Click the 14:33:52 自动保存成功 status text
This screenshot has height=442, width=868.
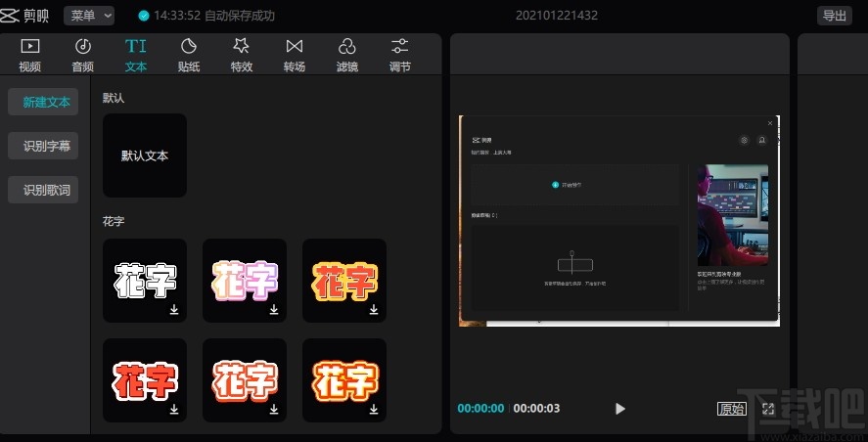(x=214, y=16)
